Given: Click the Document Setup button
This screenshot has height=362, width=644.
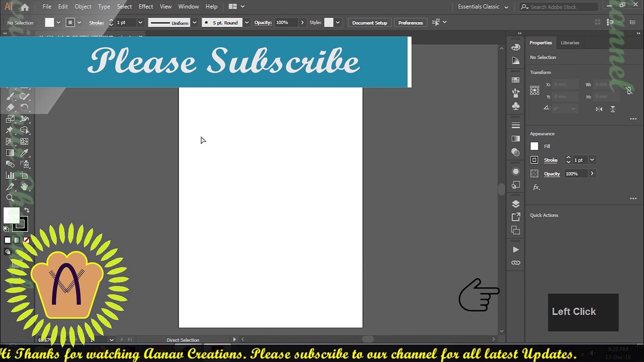Looking at the screenshot, I should (370, 23).
